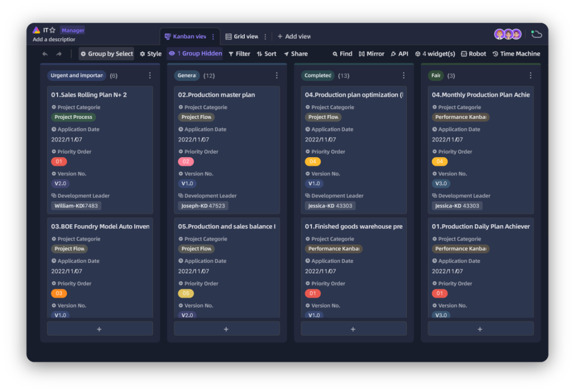Open Style settings
Viewport: 575px width, 392px height.
pos(151,54)
